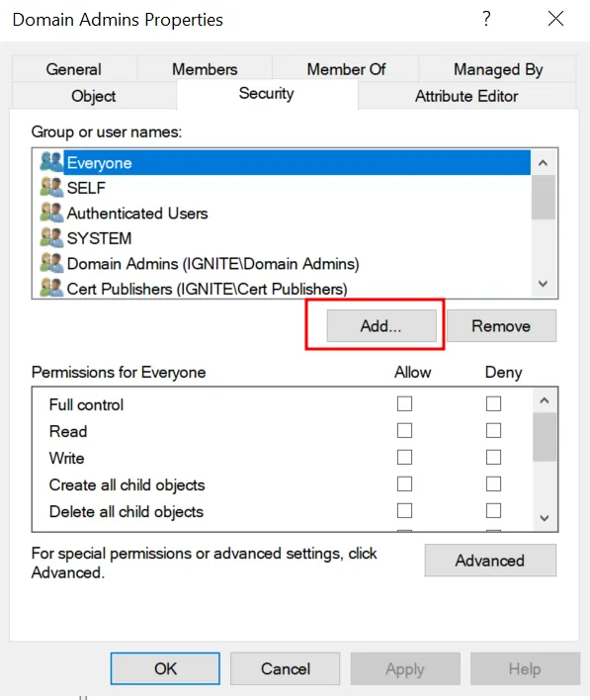Click the Create all child objects label

pos(126,484)
